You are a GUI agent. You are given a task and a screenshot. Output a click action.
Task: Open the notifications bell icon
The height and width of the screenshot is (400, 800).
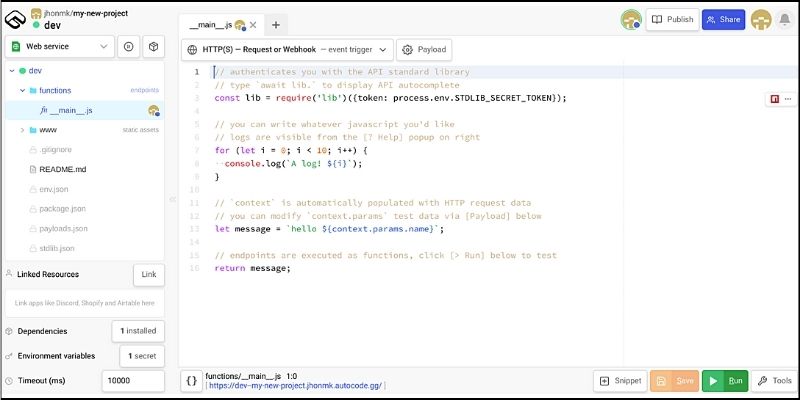[x=784, y=20]
